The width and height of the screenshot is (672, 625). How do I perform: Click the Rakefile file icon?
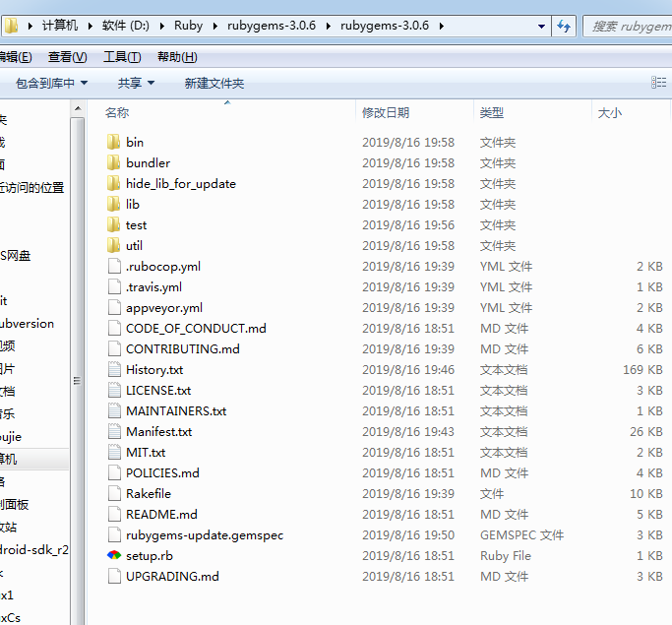[x=114, y=493]
